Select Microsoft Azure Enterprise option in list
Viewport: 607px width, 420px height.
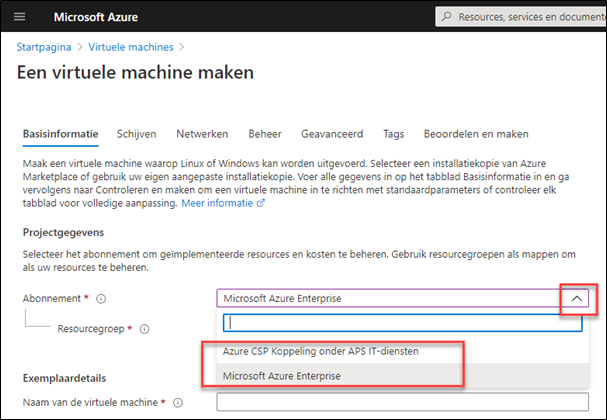(403, 375)
